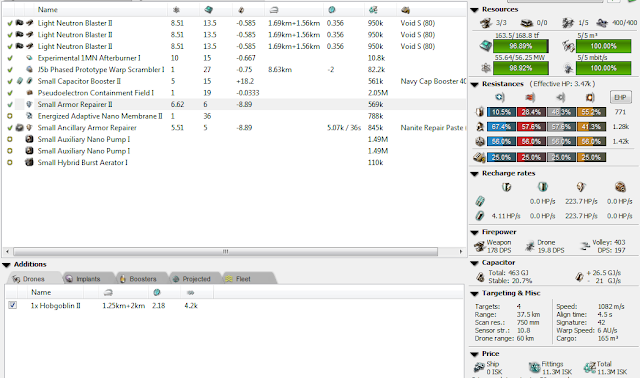Click the hull row icon in Resistances

[480, 142]
